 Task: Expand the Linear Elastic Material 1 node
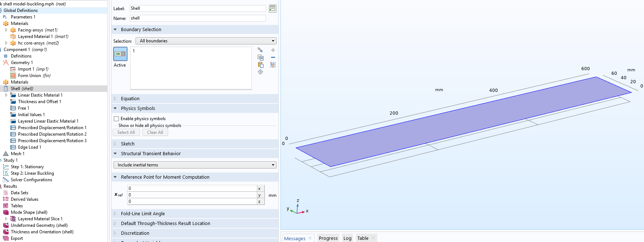coord(6,95)
